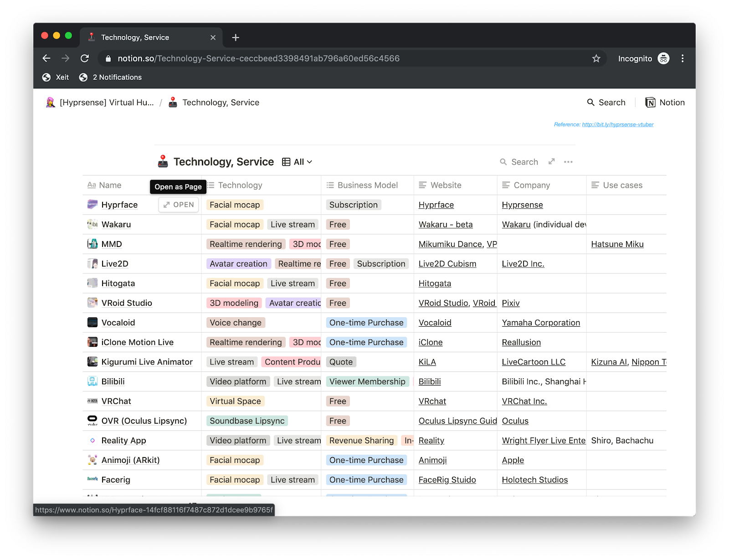The image size is (729, 560).
Task: Open the Live2D Cubism website link
Action: coord(447,263)
